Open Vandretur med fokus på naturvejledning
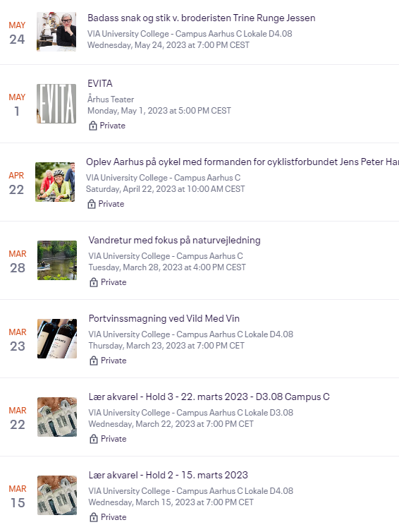 coord(175,240)
